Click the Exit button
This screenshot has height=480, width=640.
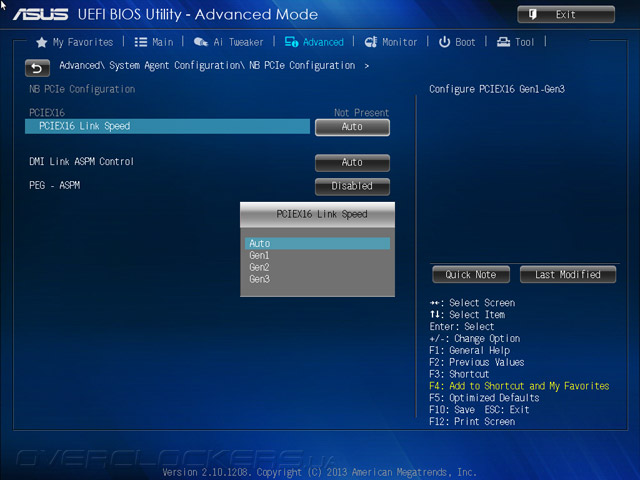(566, 15)
